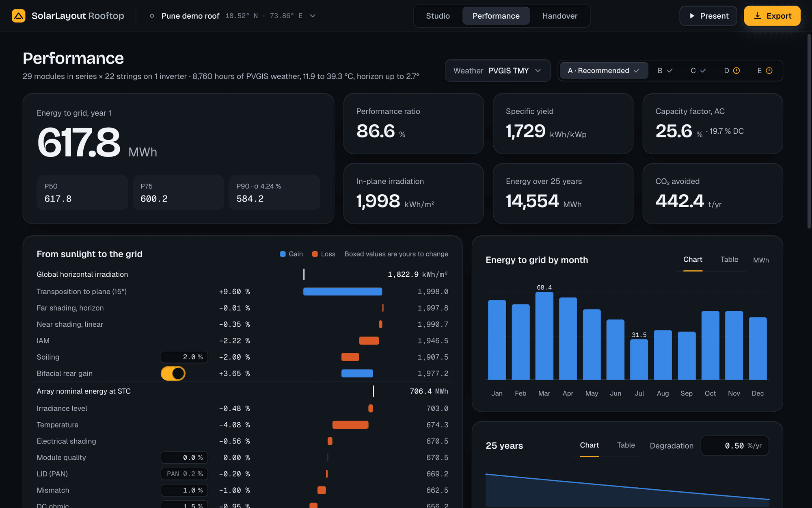812x508 pixels.
Task: Click the blue Gain legend swatch
Action: pos(283,254)
